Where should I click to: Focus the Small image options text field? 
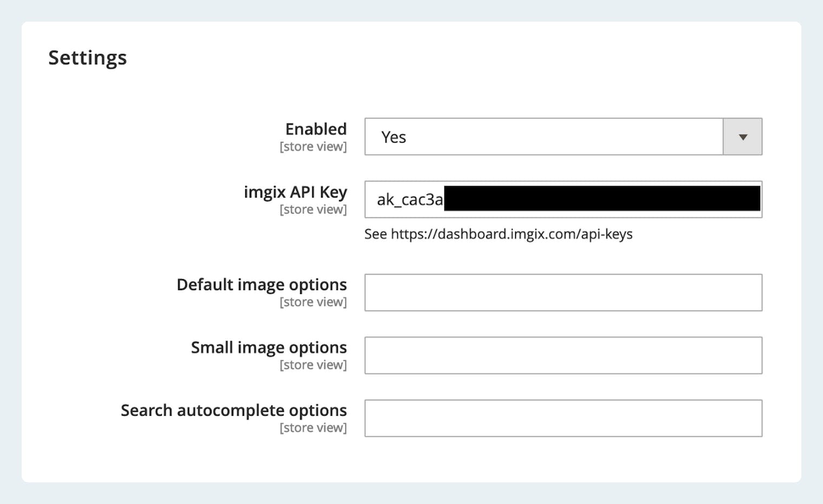(563, 356)
